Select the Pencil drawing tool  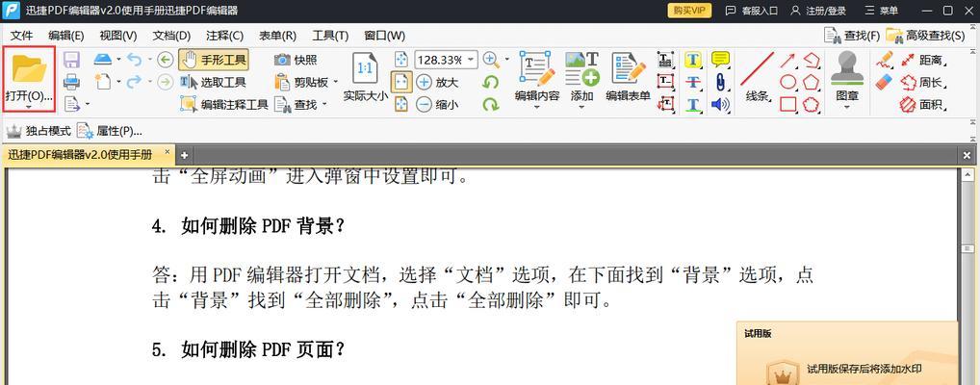[885, 60]
